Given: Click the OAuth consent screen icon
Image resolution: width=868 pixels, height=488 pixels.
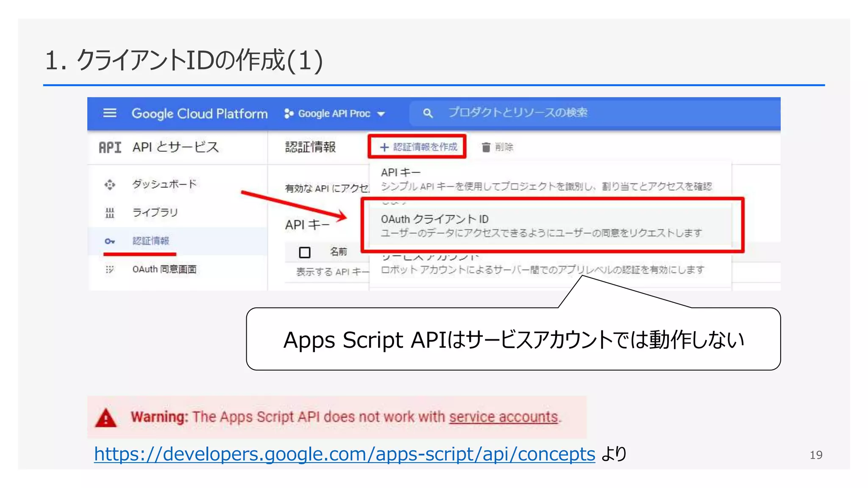Looking at the screenshot, I should pyautogui.click(x=110, y=269).
